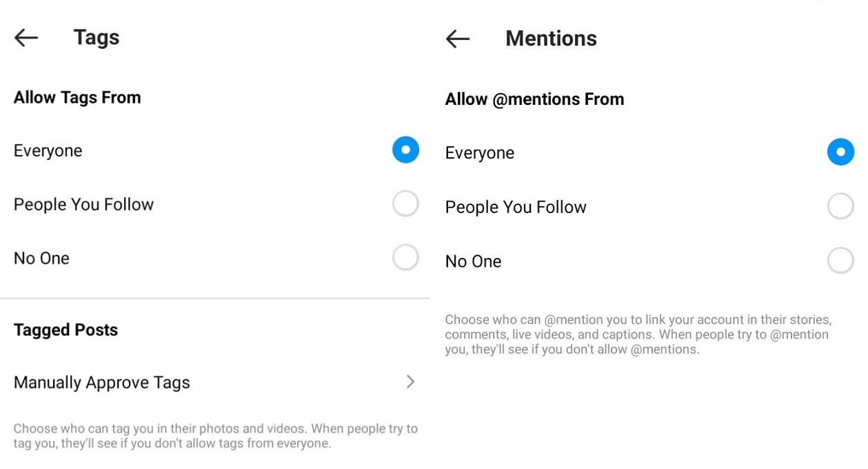Image resolution: width=868 pixels, height=469 pixels.
Task: Choose People You Follow radio for tags
Action: click(x=405, y=203)
